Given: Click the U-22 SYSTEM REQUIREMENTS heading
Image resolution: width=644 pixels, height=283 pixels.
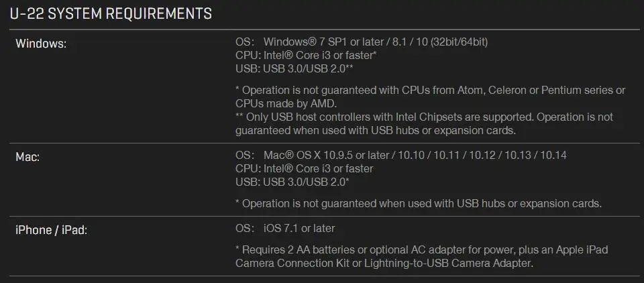Looking at the screenshot, I should tap(111, 13).
